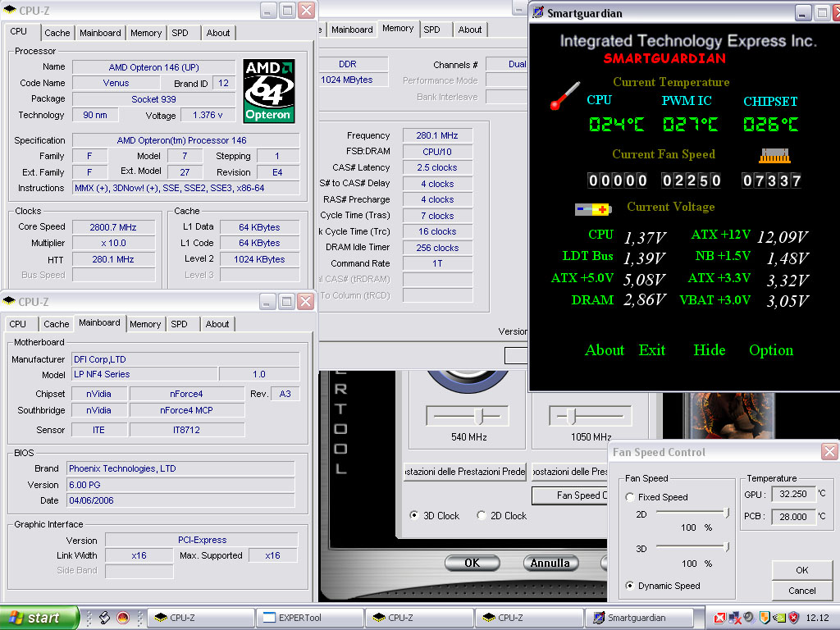Open CPU tab in the bottom CPU-Z window

point(18,324)
